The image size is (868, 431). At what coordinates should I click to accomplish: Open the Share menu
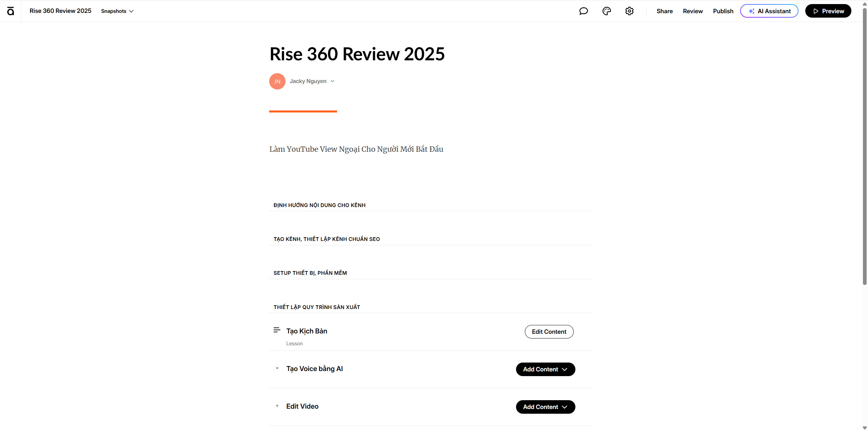point(664,11)
